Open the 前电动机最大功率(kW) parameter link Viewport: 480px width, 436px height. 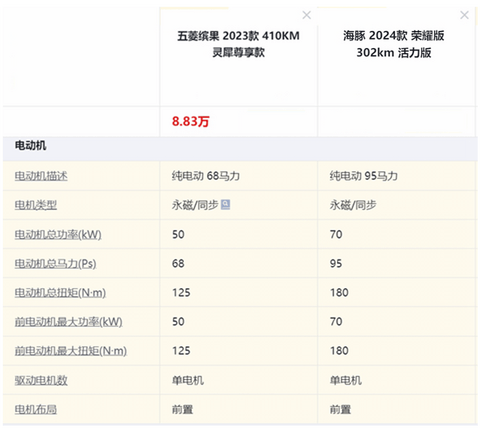68,321
